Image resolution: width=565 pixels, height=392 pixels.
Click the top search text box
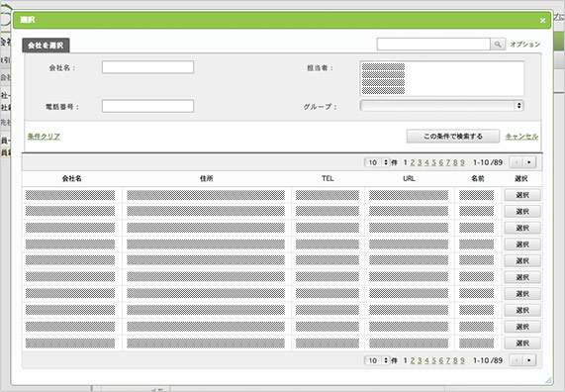(433, 45)
